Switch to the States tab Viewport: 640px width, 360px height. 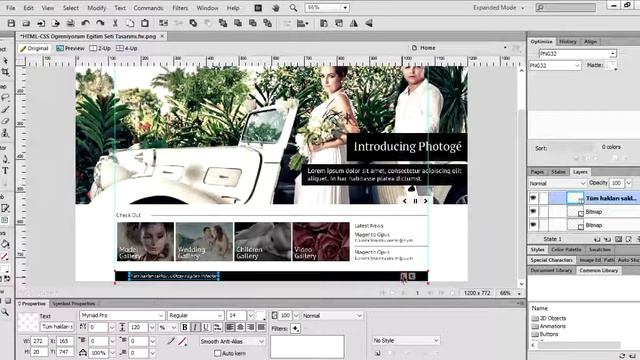[558, 172]
